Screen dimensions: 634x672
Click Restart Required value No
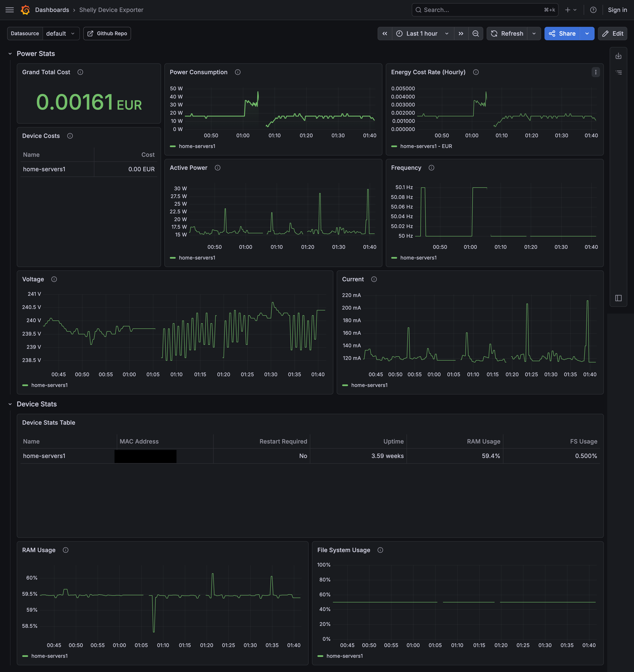303,456
